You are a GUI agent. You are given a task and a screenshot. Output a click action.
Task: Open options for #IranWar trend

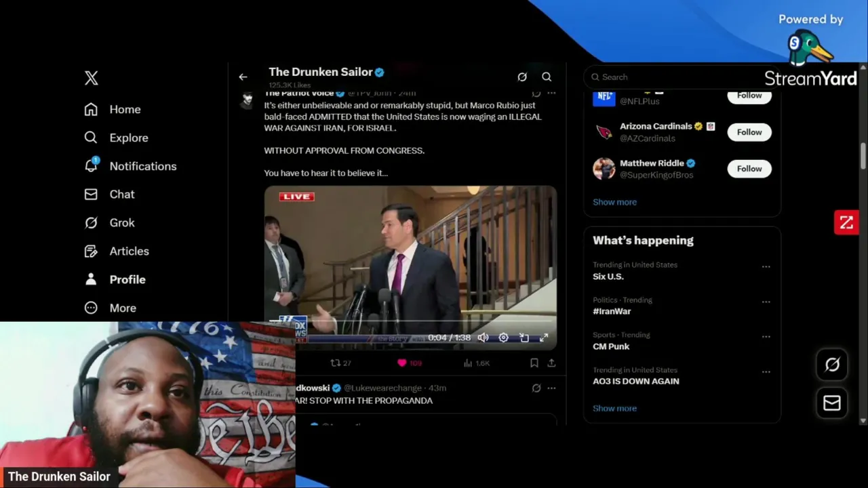click(x=766, y=302)
